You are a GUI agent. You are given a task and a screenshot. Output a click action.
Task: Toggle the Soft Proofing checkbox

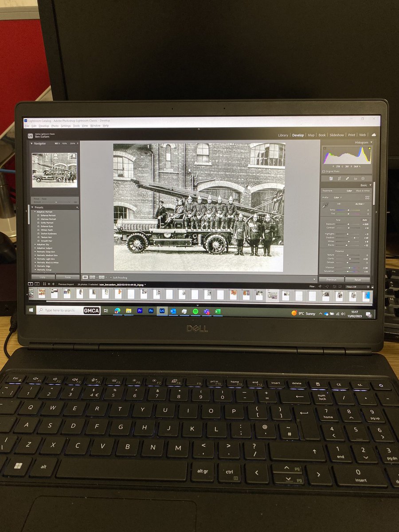(x=111, y=278)
